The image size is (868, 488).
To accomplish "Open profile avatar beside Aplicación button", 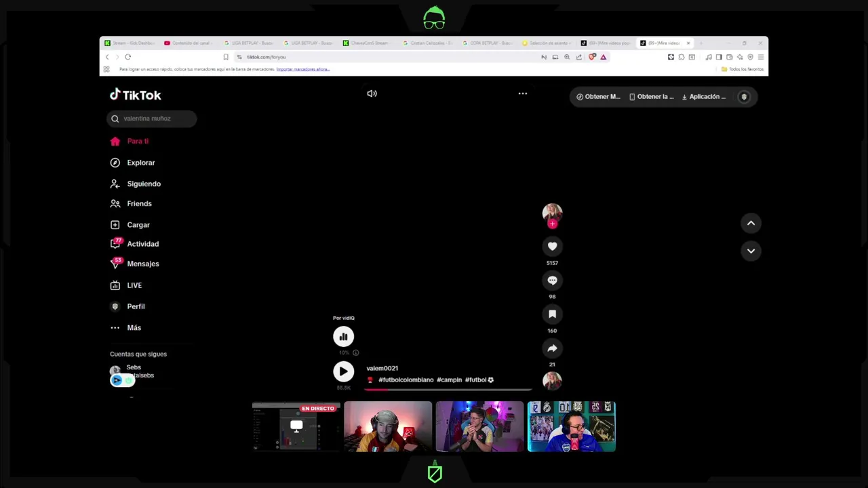I will pos(744,97).
